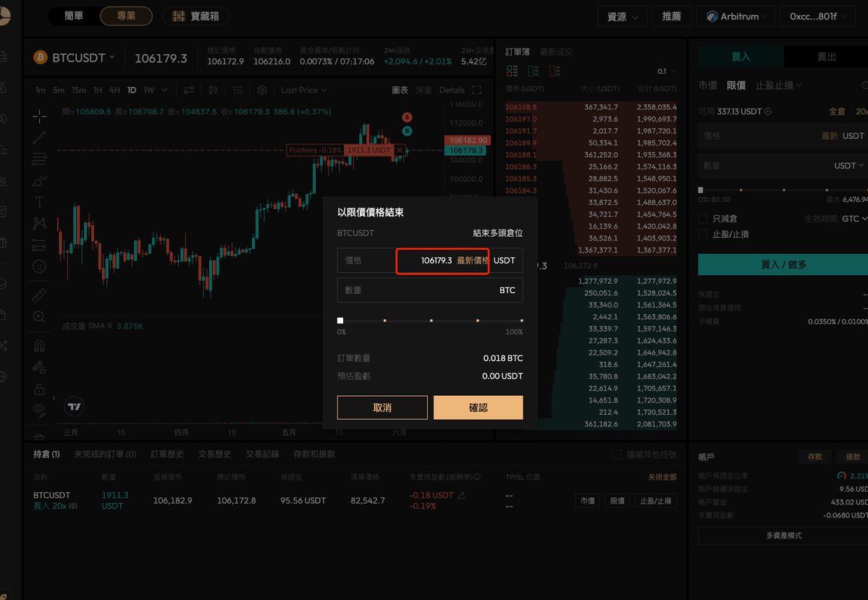Click the dialog 數量 BTC input

tap(430, 290)
